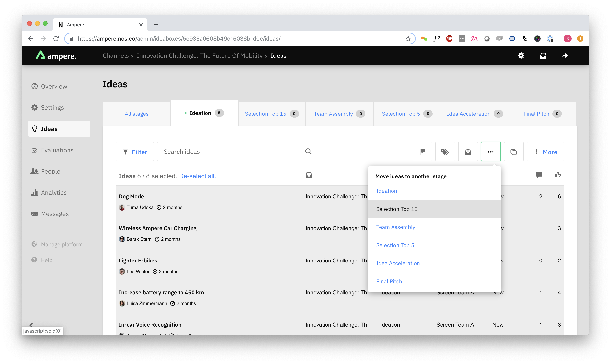This screenshot has height=364, width=611.
Task: Collapse the sidebar with bottom arrow
Action: [31, 325]
